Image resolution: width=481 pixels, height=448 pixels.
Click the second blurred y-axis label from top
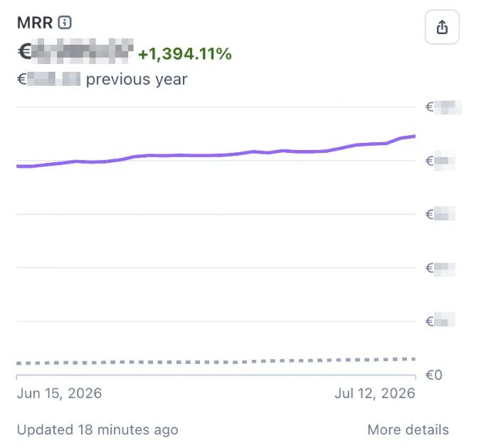coord(440,161)
